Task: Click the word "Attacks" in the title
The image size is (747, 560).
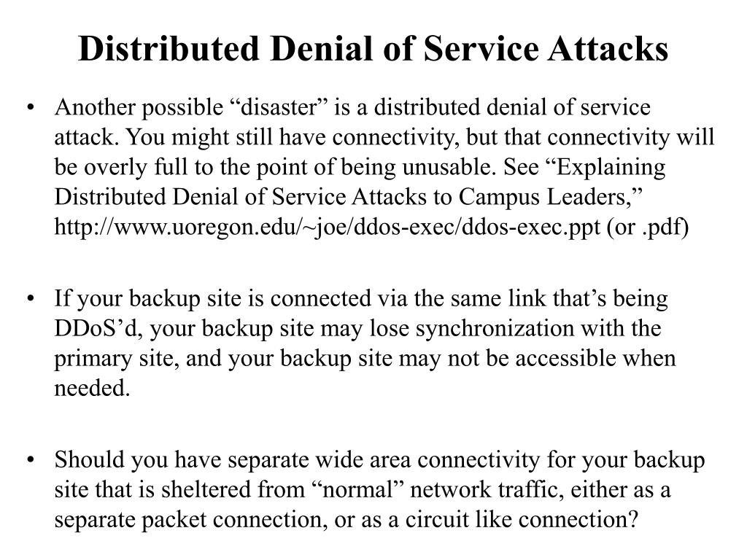Action: pyautogui.click(x=608, y=49)
